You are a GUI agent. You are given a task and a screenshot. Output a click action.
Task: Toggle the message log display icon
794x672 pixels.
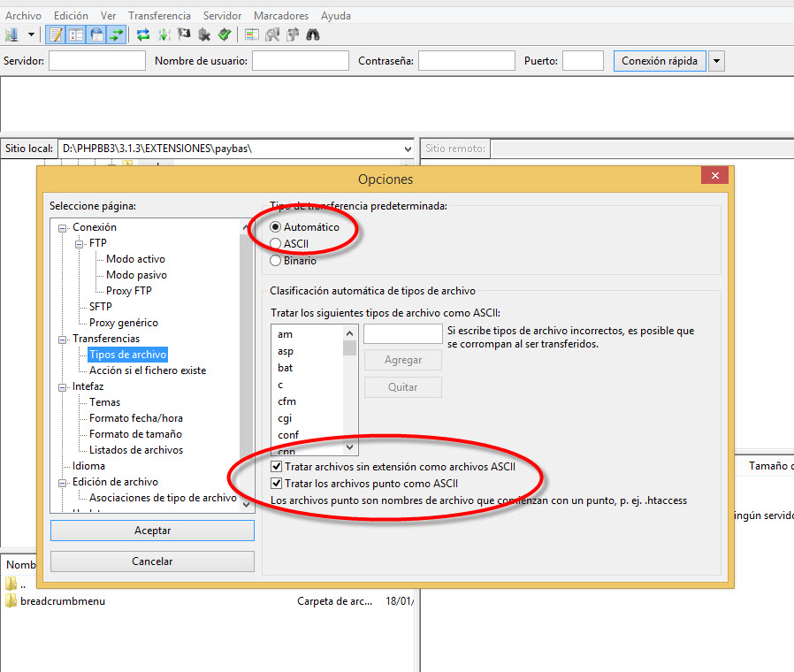56,35
